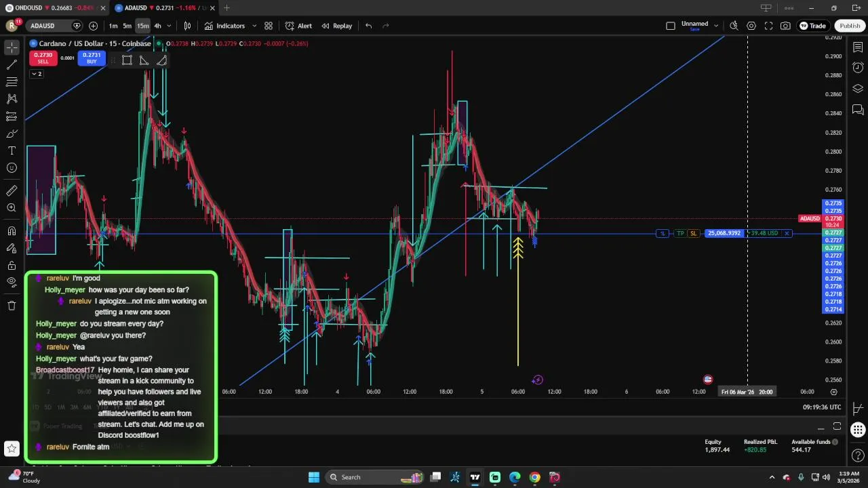
Task: Click the Publish button
Action: point(850,26)
